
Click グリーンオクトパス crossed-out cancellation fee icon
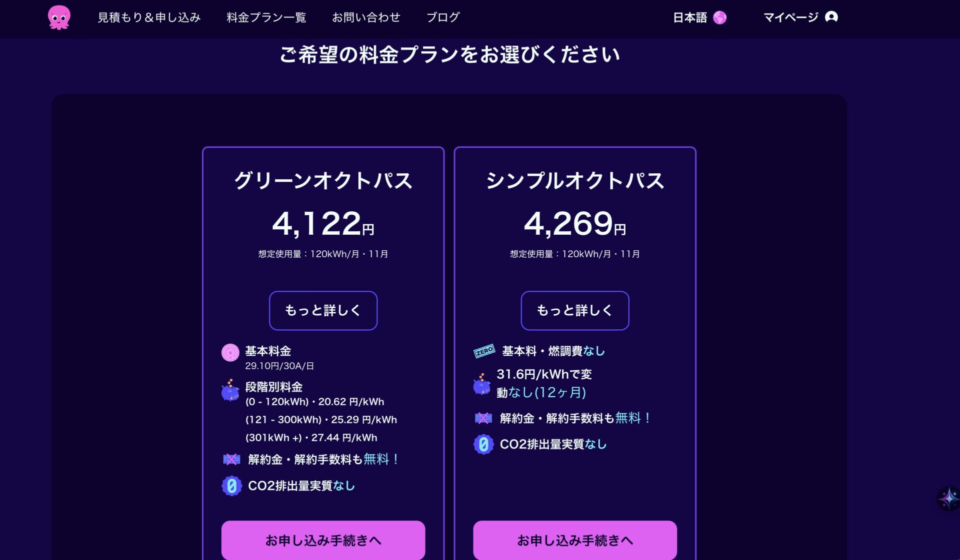point(231,459)
